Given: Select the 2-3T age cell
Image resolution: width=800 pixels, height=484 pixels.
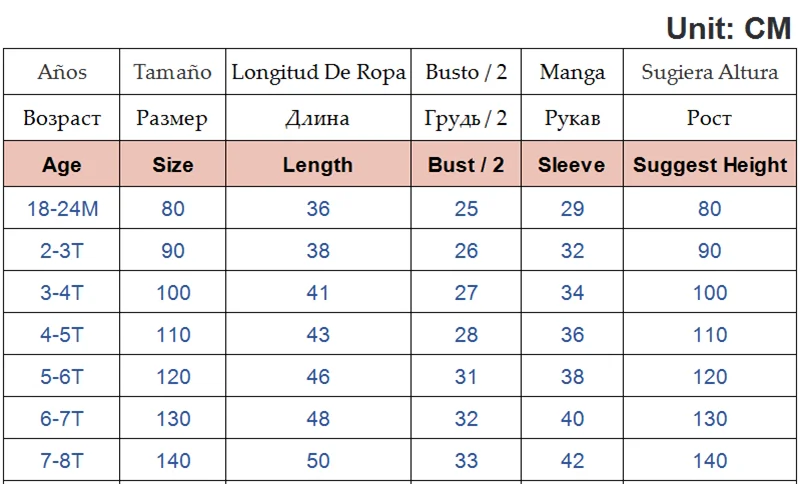Looking at the screenshot, I should point(62,251).
